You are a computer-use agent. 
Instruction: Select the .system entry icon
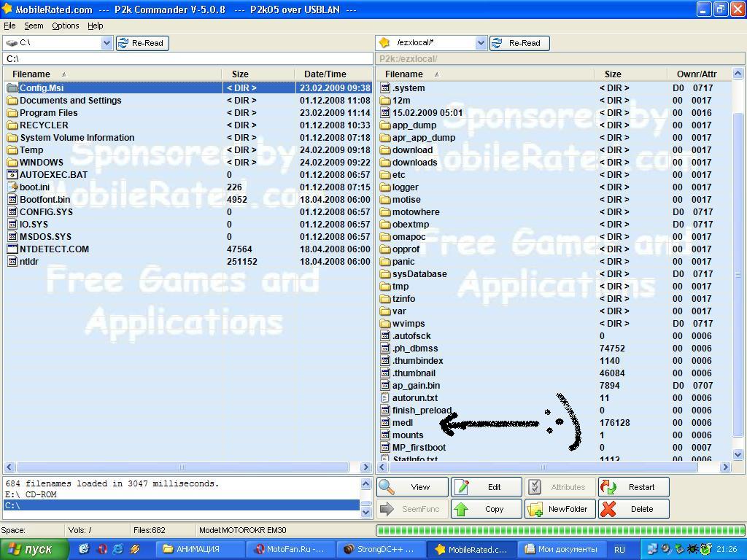[385, 88]
